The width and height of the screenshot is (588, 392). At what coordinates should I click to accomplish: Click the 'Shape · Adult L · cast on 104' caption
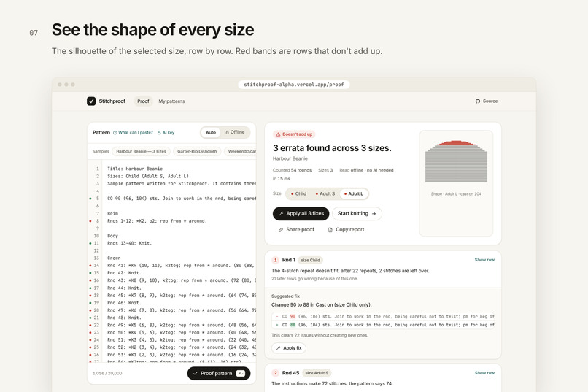tap(456, 194)
